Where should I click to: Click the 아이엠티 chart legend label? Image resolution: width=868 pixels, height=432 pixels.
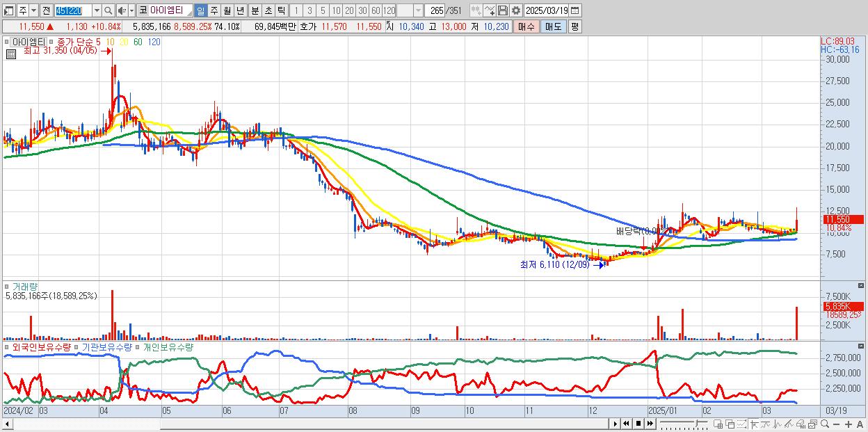(x=28, y=42)
